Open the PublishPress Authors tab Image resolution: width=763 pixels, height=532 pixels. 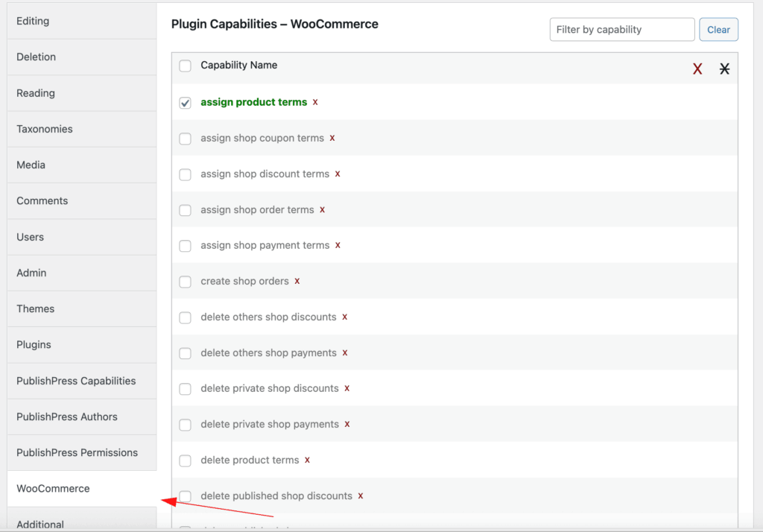pos(82,417)
